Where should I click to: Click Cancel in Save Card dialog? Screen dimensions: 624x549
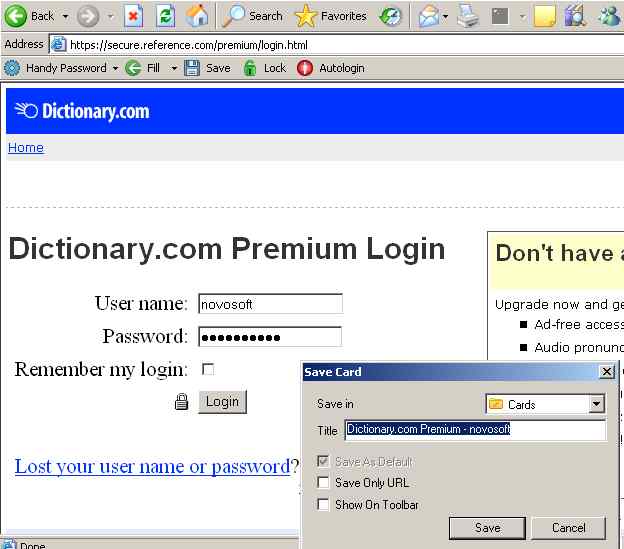point(569,528)
